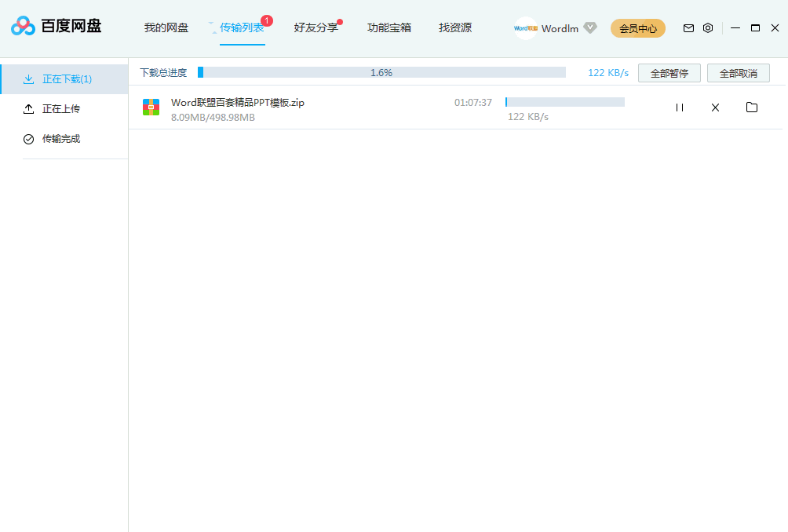Switch to 传输列表 tab
The image size is (788, 532).
tap(242, 27)
